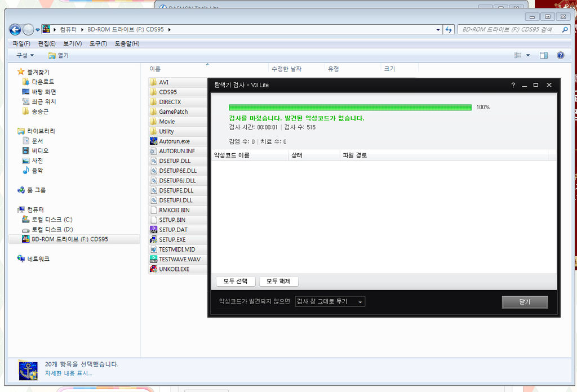Open the dropdown for action when no malware found
577x392 pixels.
[330, 302]
